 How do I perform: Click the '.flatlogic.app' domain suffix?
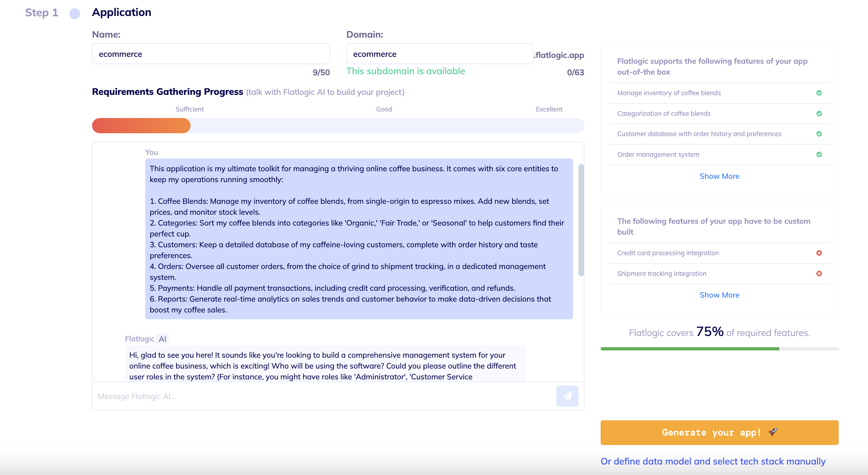(x=559, y=55)
